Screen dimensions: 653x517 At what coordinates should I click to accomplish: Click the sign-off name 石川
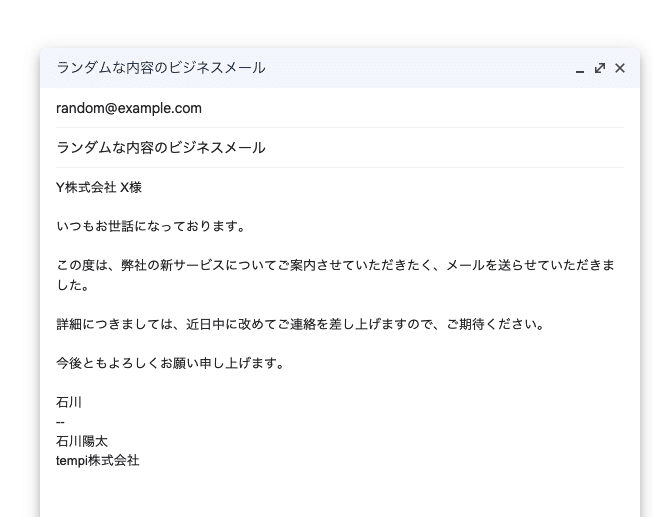coord(69,403)
